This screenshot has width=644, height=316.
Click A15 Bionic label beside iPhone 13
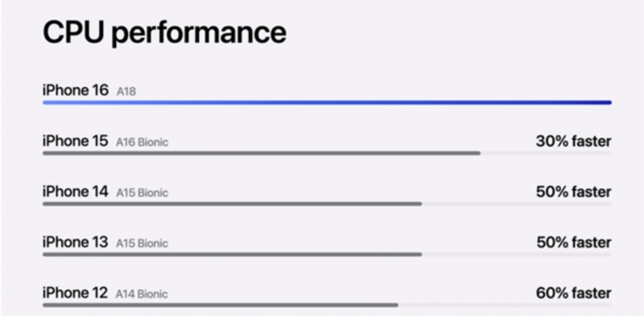(142, 244)
